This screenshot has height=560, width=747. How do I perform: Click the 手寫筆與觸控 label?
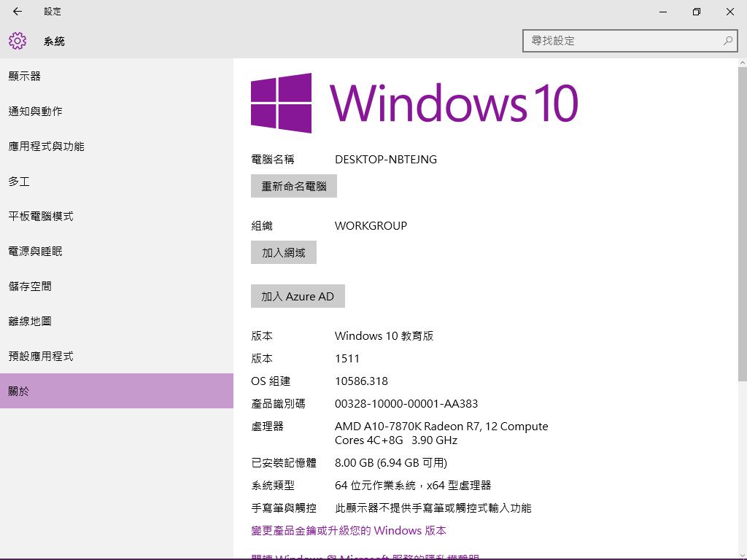pos(284,508)
